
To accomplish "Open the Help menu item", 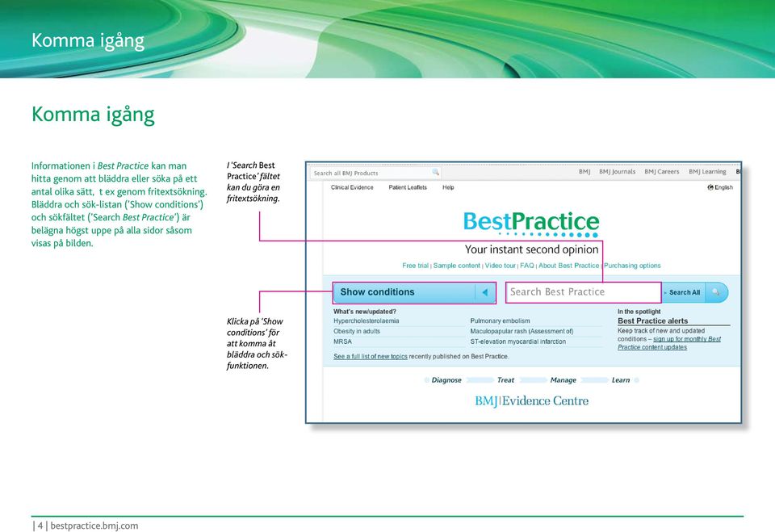I will pyautogui.click(x=448, y=187).
